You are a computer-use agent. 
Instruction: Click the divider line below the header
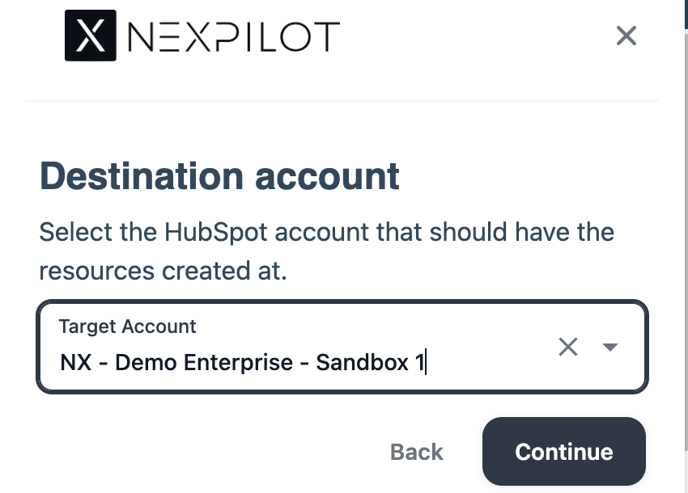(x=342, y=100)
